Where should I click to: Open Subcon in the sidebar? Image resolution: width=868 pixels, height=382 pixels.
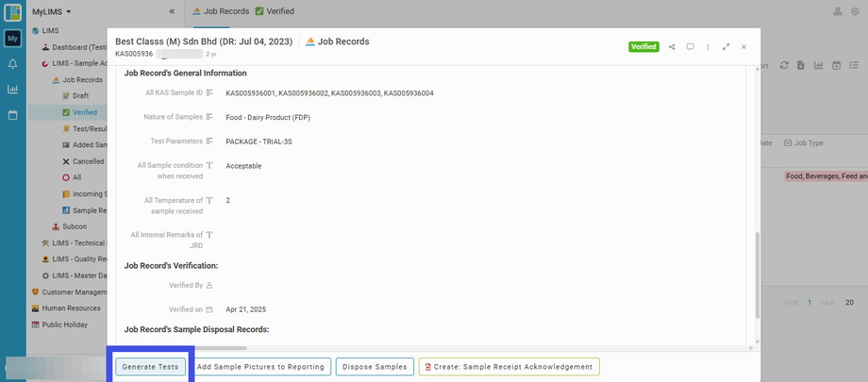tap(69, 226)
